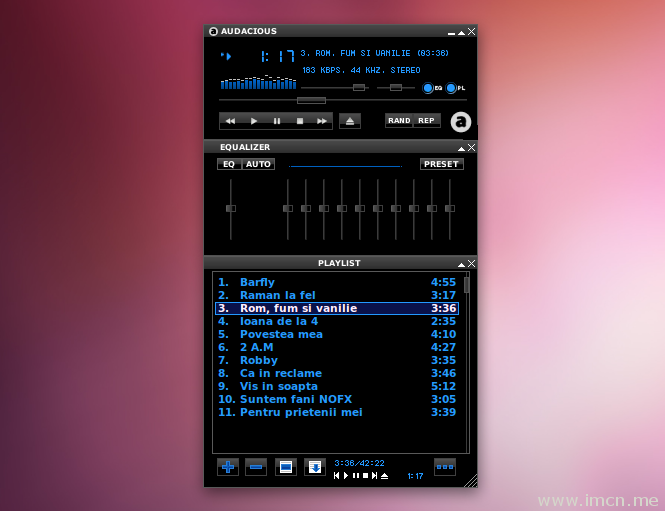Viewport: 665px width, 511px height.
Task: Click the round Audacious logo button
Action: [x=461, y=122]
